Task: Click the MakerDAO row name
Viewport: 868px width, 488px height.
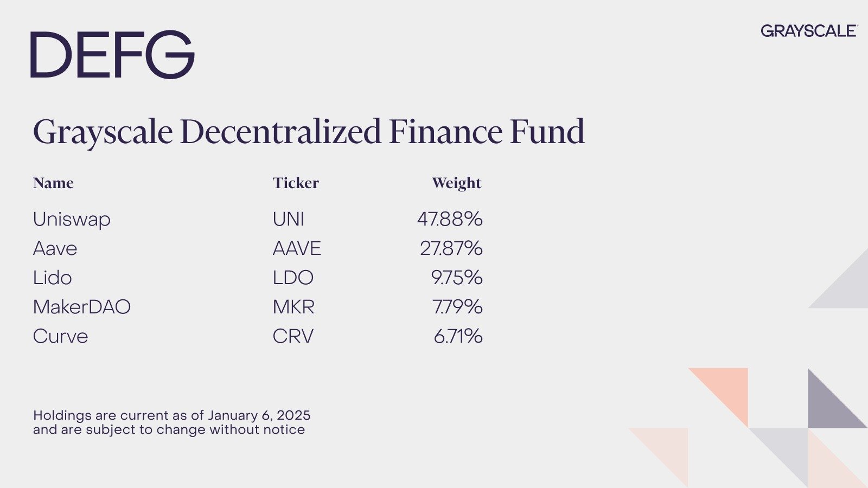Action: click(81, 307)
